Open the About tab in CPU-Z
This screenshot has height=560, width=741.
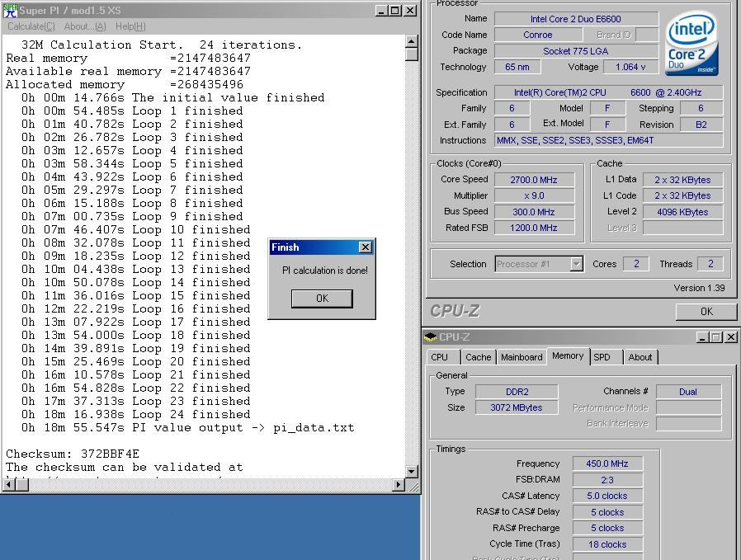tap(640, 357)
